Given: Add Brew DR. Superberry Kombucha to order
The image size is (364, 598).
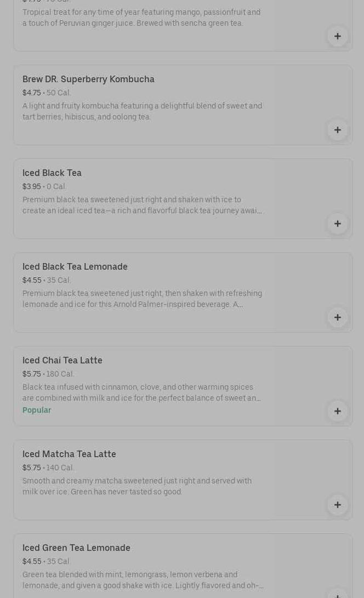Looking at the screenshot, I should 337,130.
